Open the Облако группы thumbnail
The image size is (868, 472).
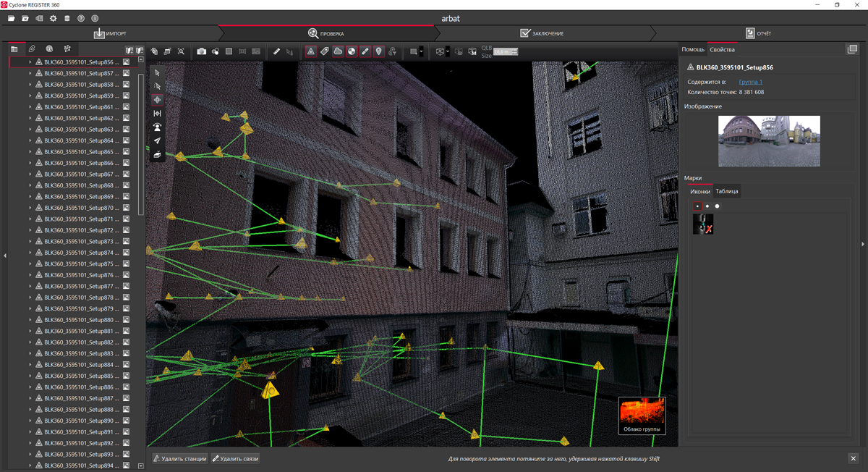642,416
